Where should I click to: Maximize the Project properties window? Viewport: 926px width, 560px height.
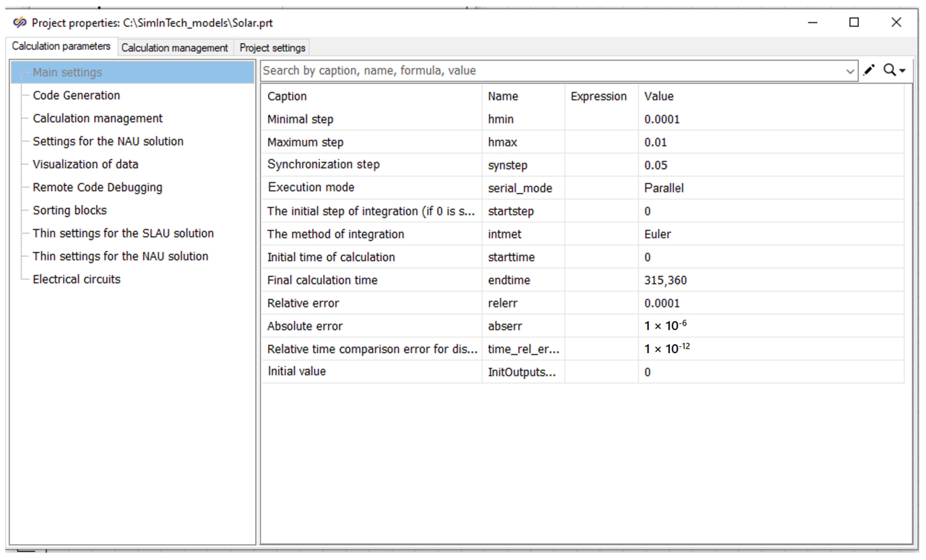854,22
